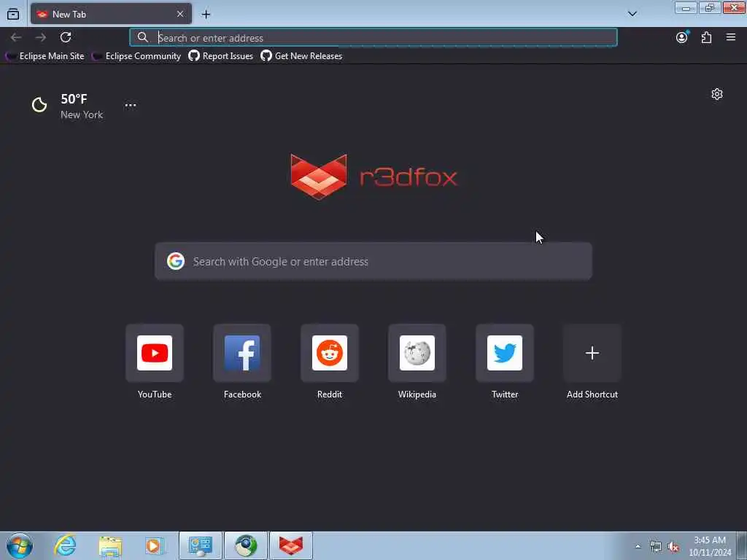Show hidden system tray icons arrow
747x560 pixels.
coord(638,546)
